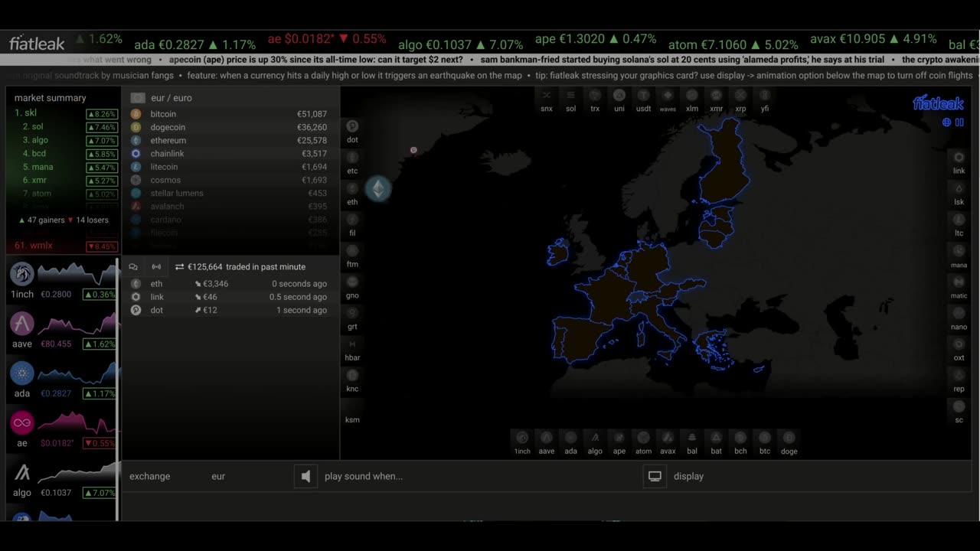
Task: Select the sol coin icon above map
Action: [x=570, y=95]
